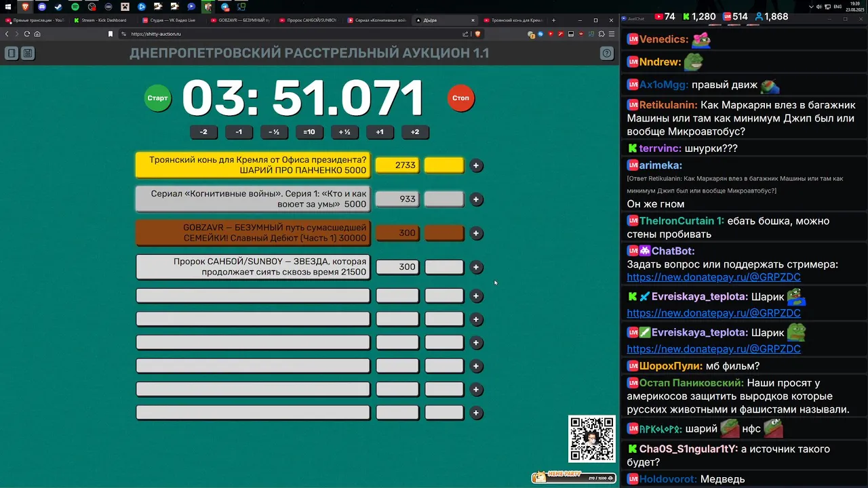Stop the timer with red Стоп button

click(460, 98)
